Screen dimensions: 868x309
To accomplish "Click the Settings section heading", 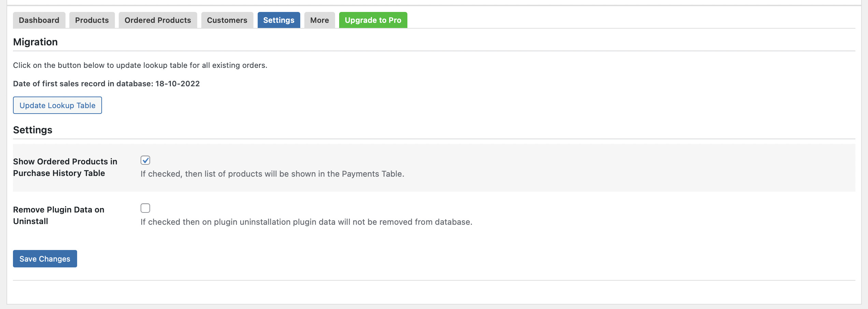I will [x=33, y=130].
